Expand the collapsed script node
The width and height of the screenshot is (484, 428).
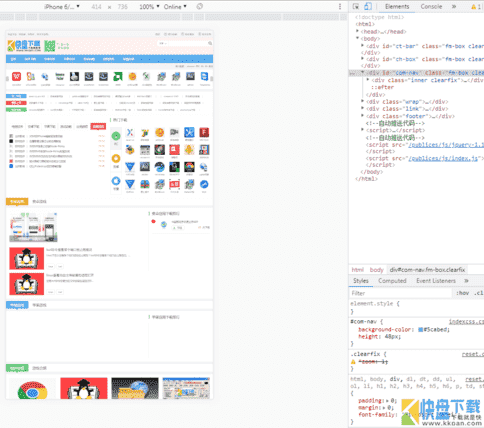pyautogui.click(x=363, y=130)
